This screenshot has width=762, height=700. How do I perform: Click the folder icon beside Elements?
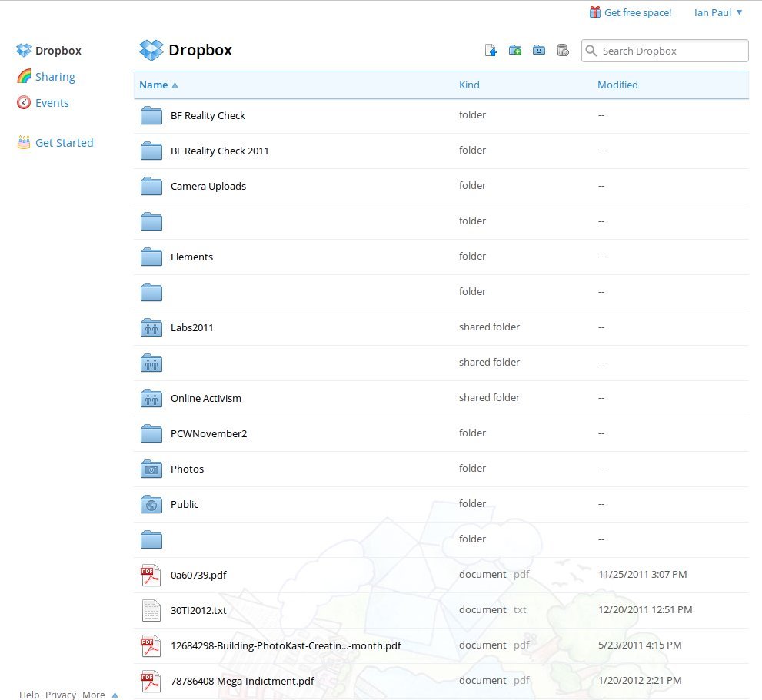point(151,257)
